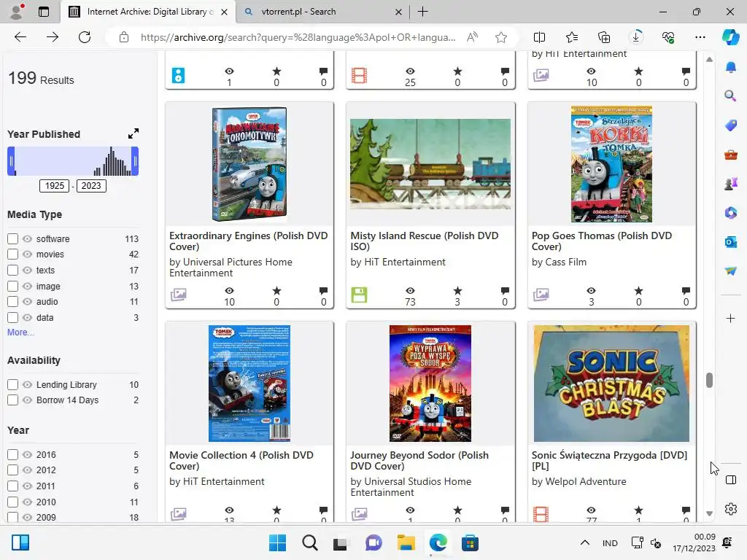Open browser Collections
747x560 pixels.
coord(603,37)
